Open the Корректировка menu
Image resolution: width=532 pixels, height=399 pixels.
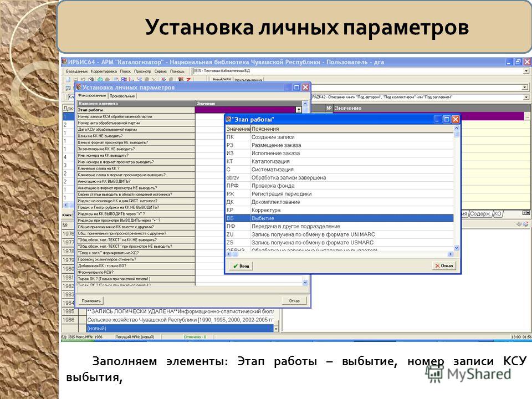coord(104,71)
